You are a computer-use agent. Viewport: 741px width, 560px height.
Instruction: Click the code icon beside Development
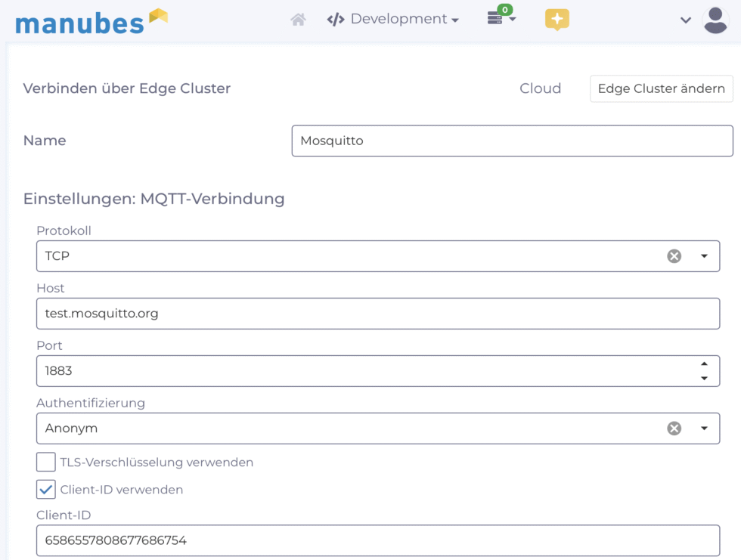pos(336,20)
